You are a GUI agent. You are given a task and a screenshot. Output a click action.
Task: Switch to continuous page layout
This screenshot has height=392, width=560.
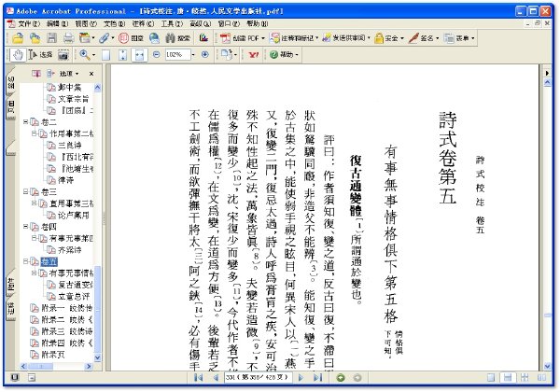pyautogui.click(x=508, y=377)
